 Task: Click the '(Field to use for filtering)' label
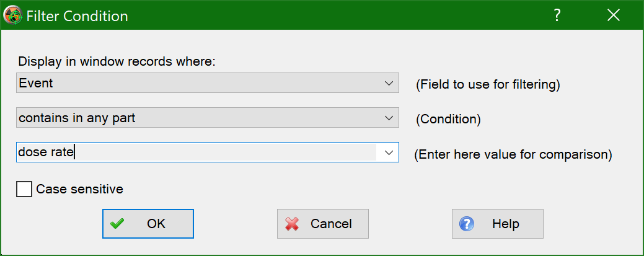pos(488,84)
